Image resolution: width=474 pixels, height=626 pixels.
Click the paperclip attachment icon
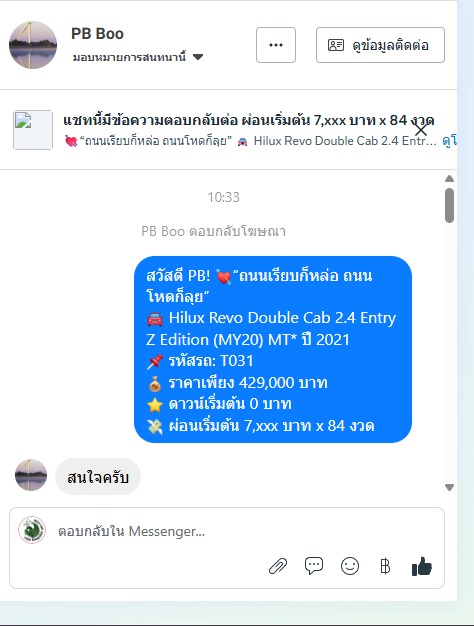coord(278,566)
